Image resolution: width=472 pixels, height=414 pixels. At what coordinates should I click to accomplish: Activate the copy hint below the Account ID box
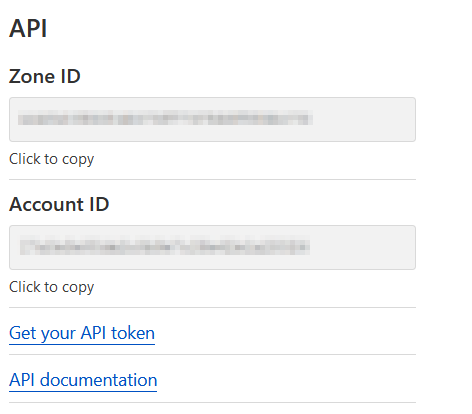[51, 287]
